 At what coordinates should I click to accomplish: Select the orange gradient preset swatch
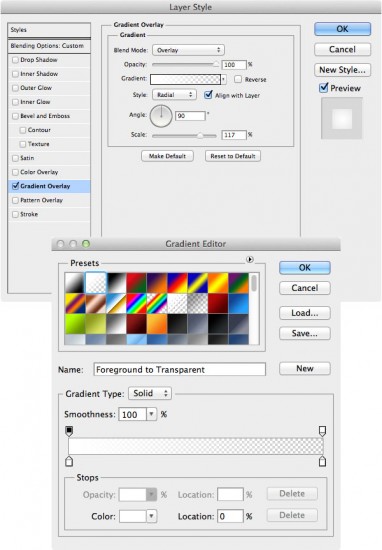pyautogui.click(x=157, y=323)
